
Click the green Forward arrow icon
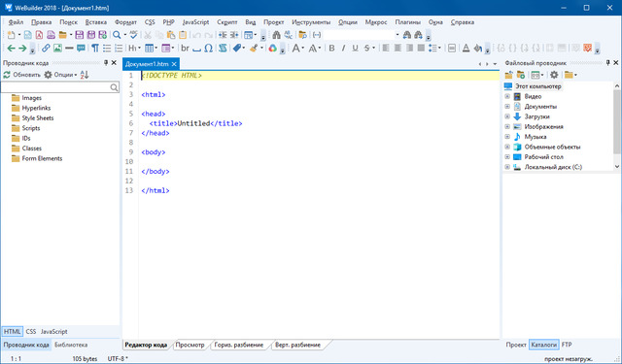[22, 49]
